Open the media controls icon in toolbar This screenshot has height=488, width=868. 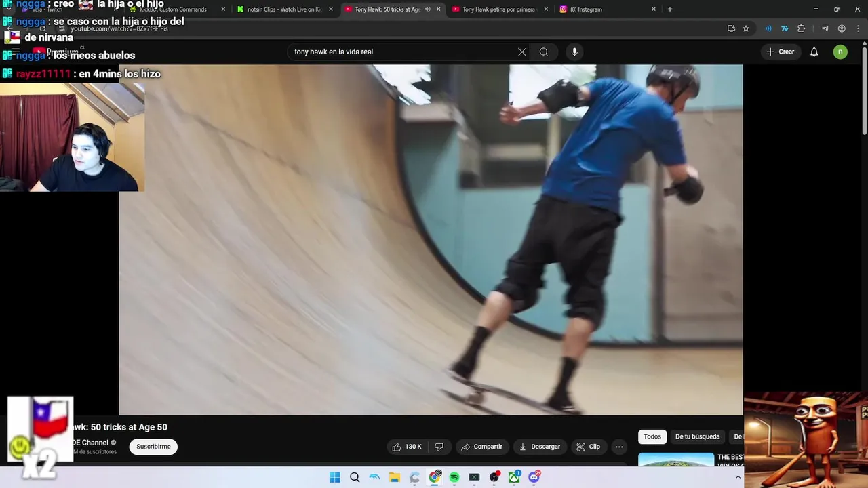coord(825,28)
